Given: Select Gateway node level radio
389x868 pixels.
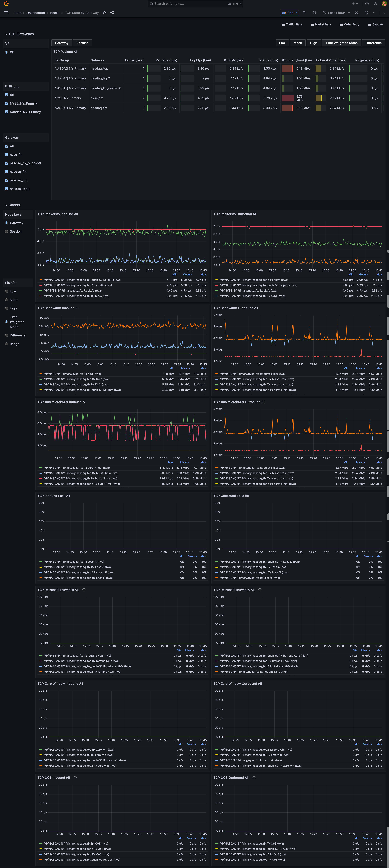Looking at the screenshot, I should (x=7, y=223).
